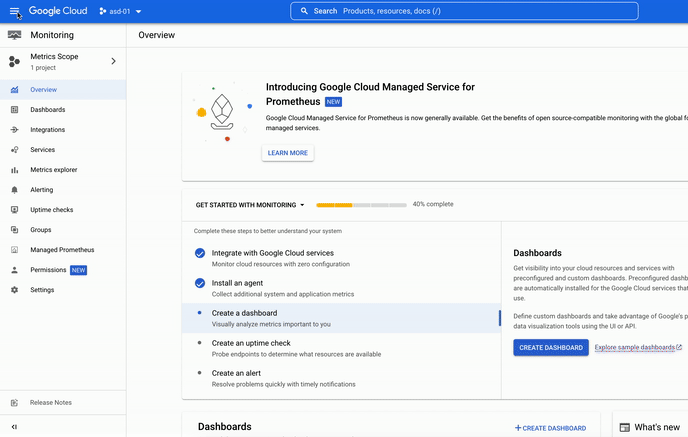Open Overview in the sidebar menu
Screen dimensions: 688x437
pos(63,90)
